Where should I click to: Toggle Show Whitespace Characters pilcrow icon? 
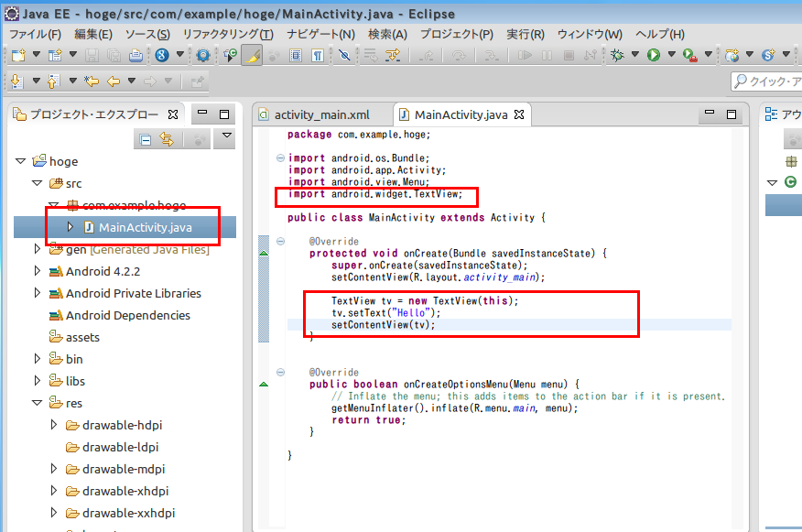318,55
